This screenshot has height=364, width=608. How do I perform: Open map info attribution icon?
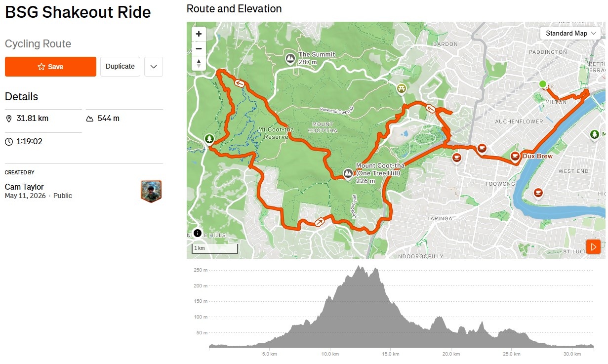point(197,233)
